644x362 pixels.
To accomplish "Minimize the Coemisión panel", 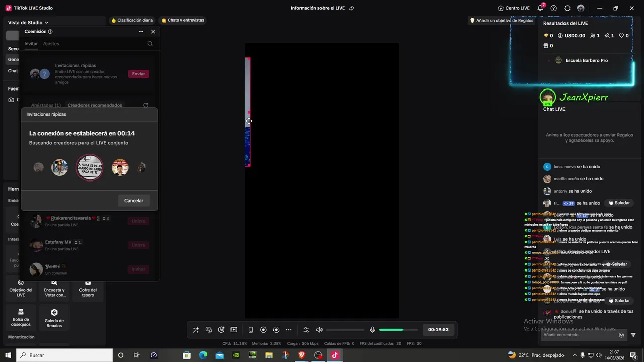I will point(141,32).
